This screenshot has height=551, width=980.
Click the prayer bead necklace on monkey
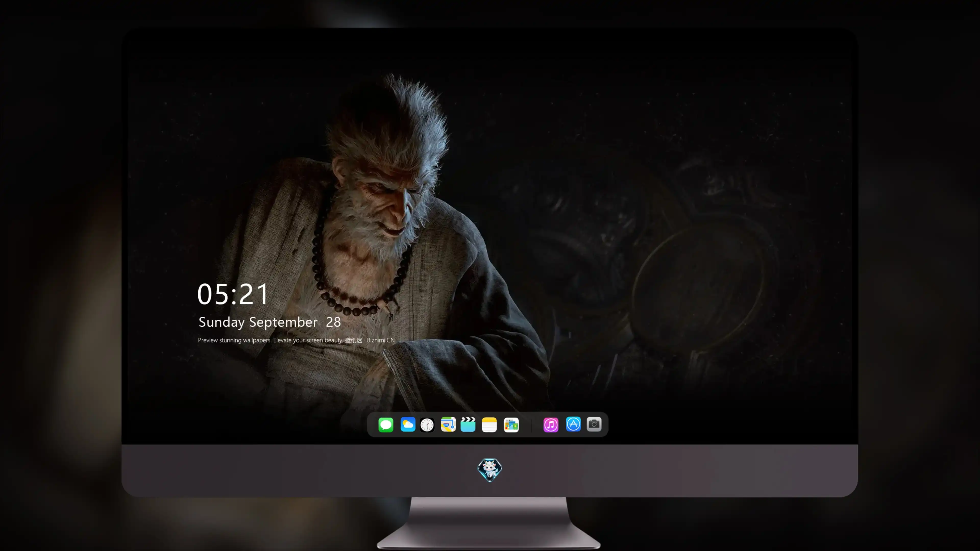pyautogui.click(x=360, y=281)
